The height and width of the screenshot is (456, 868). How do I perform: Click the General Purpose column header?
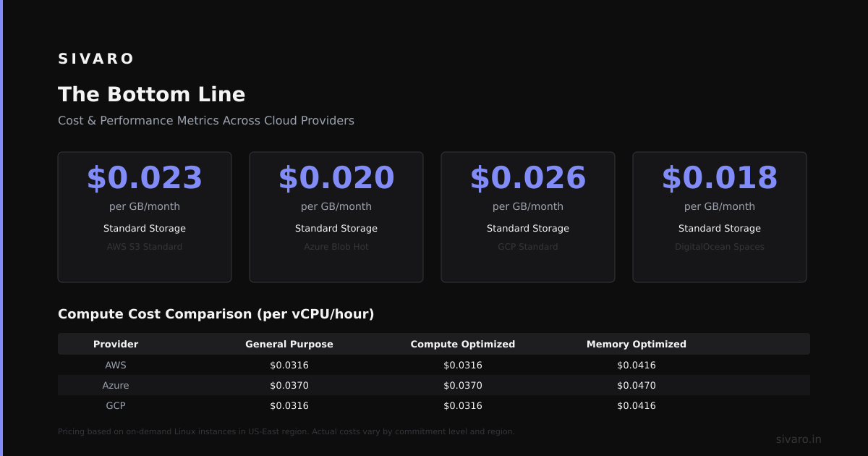(x=289, y=344)
